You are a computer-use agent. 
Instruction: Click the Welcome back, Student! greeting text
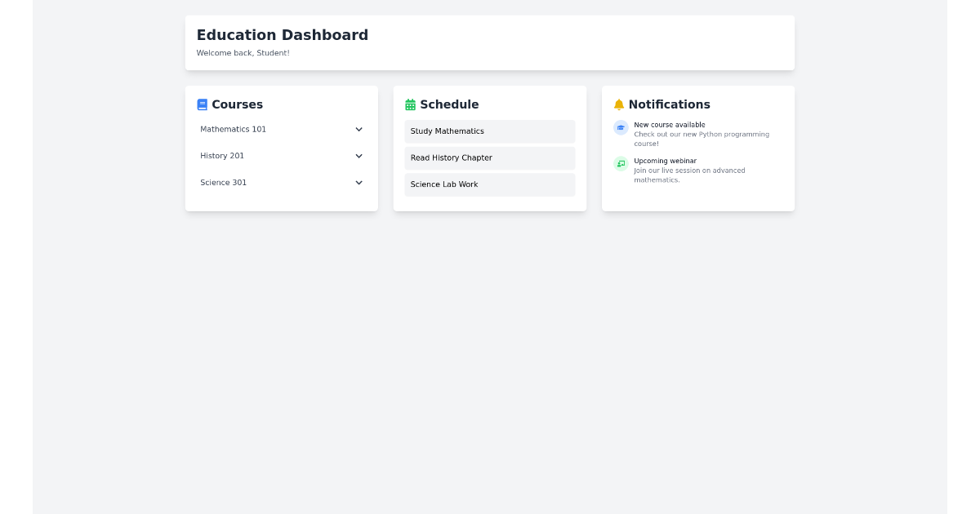click(x=243, y=52)
